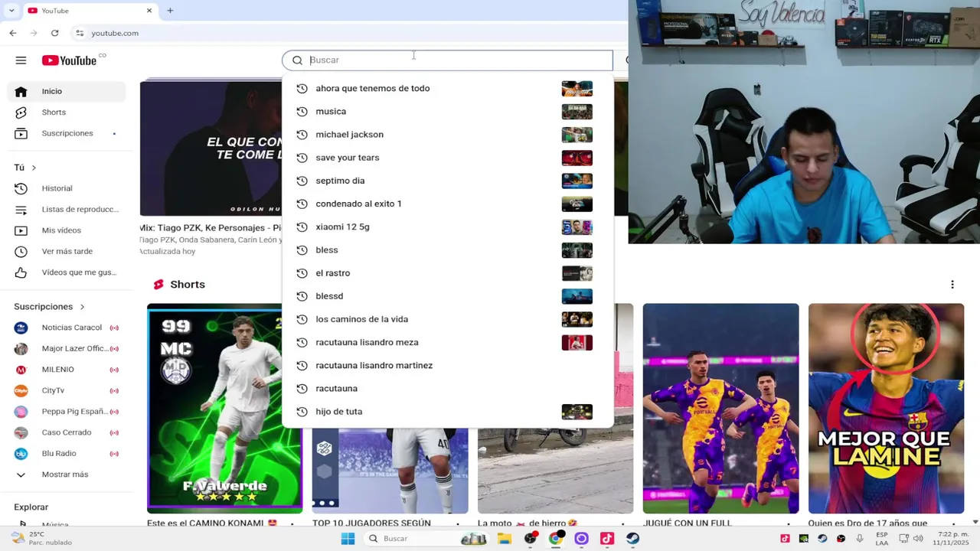The width and height of the screenshot is (980, 551).
Task: Open Videos que me gustan
Action: pos(67,272)
